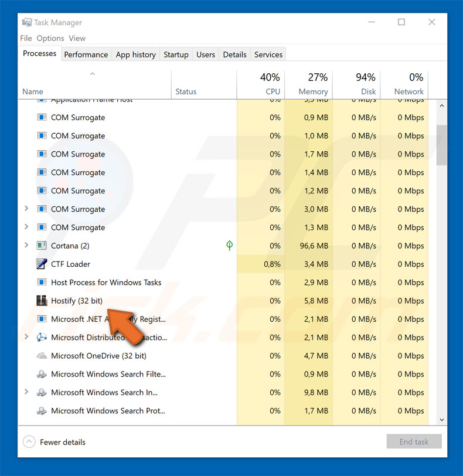Open the Options menu
Image resolution: width=463 pixels, height=476 pixels.
50,38
